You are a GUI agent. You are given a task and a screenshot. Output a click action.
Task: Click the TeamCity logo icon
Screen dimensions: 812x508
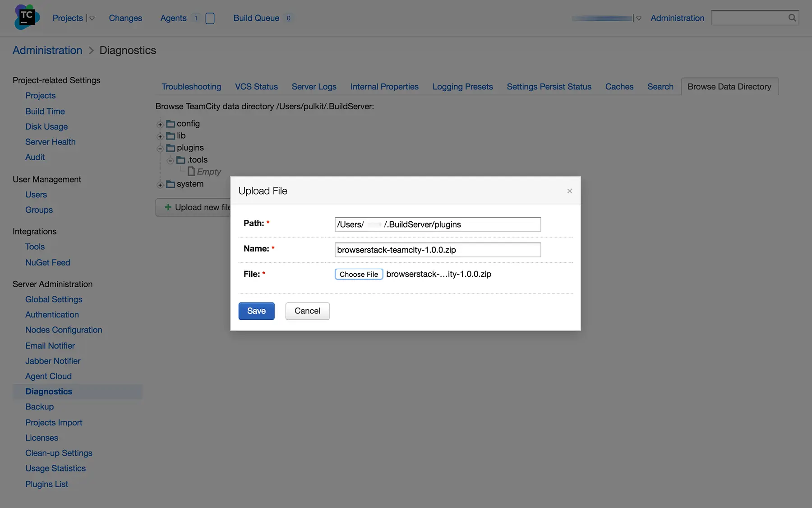coord(27,17)
